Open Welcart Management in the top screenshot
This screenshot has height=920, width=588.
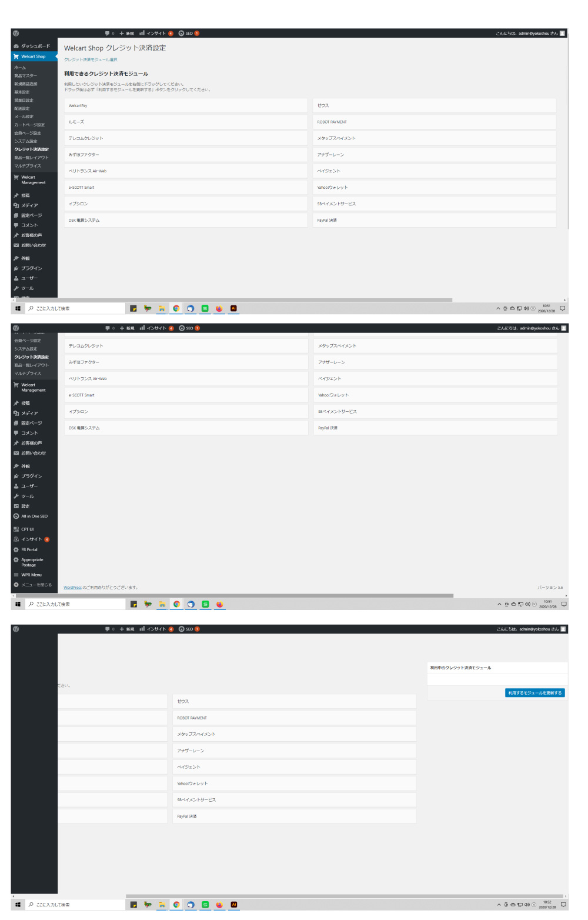[x=34, y=180]
